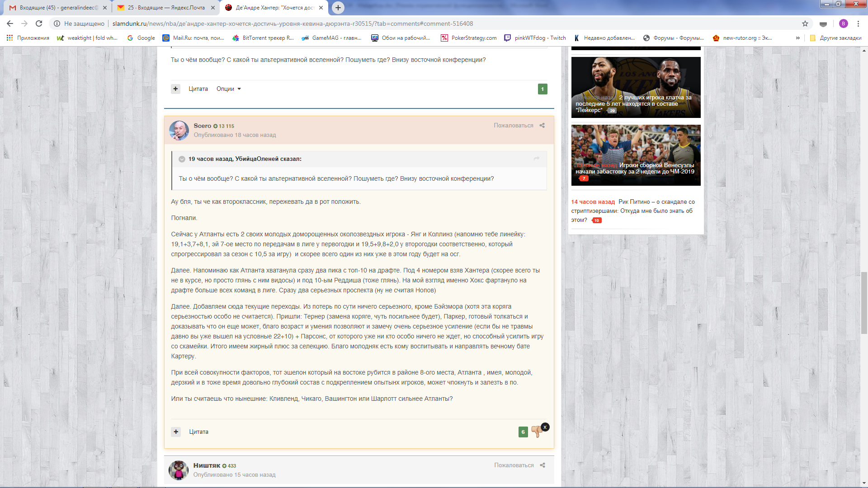Click the browser forward arrow
Screen dimensions: 868x488
(24, 23)
